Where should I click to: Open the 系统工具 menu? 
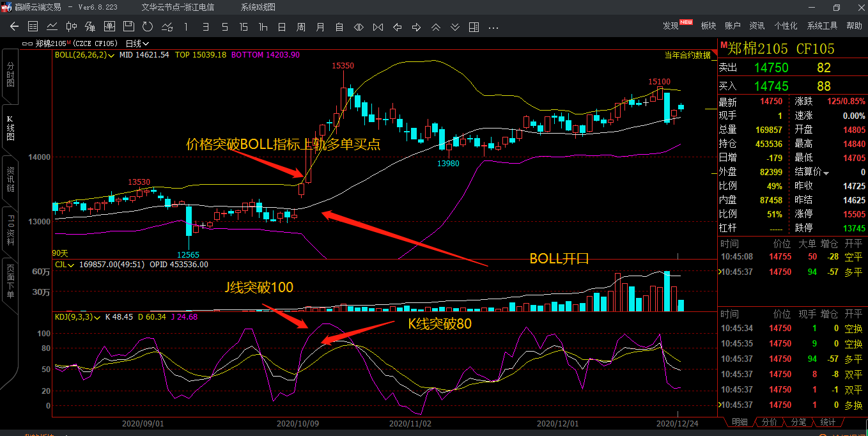pos(822,26)
